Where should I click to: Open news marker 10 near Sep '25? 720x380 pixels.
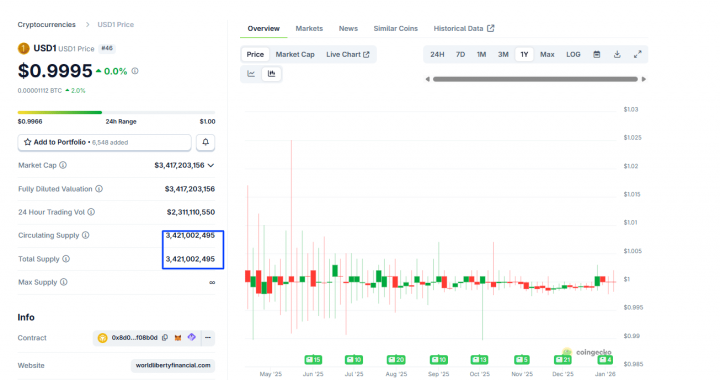point(439,359)
